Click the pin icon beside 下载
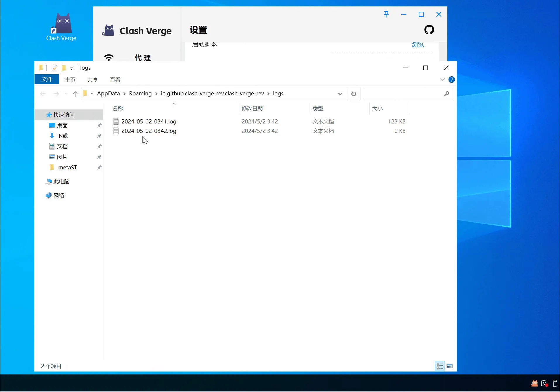Screen dimensions: 560x392 coord(99,136)
